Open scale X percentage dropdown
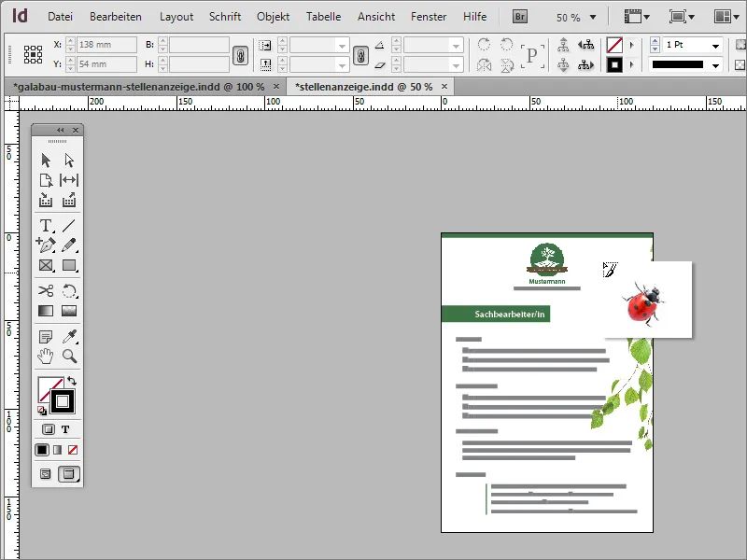The height and width of the screenshot is (560, 747). (342, 46)
